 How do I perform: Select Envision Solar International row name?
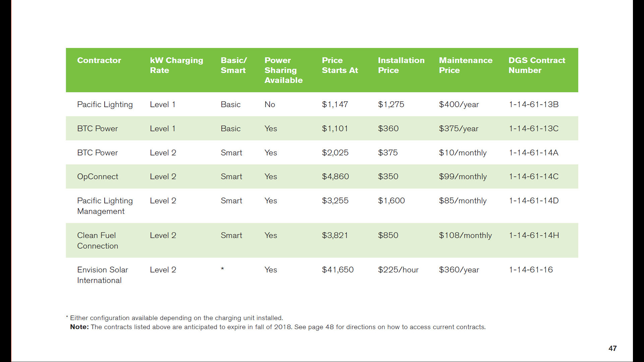[102, 275]
